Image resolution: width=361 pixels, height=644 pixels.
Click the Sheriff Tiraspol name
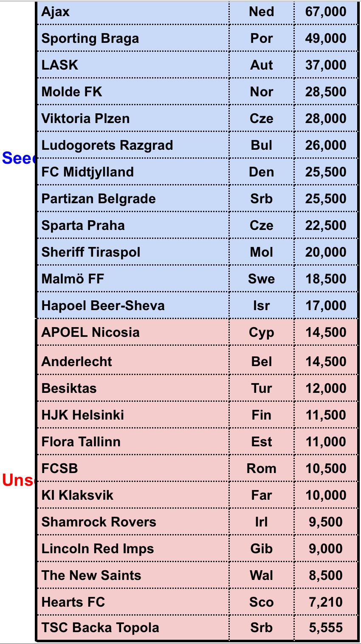[x=91, y=252]
